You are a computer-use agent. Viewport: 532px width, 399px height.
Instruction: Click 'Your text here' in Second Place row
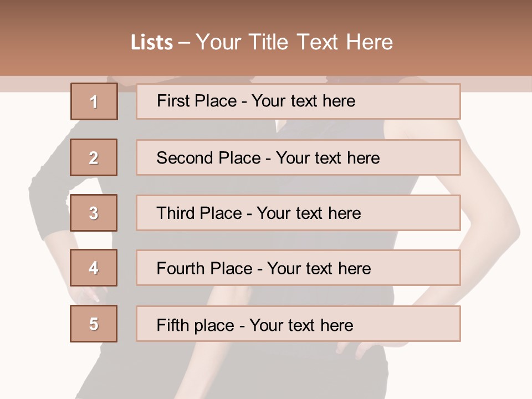[x=328, y=158]
